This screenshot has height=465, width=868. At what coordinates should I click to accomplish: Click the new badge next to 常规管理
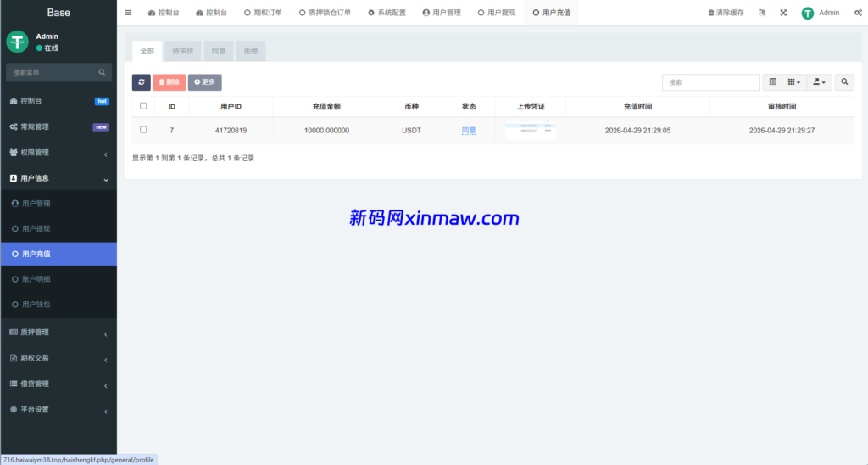(101, 127)
